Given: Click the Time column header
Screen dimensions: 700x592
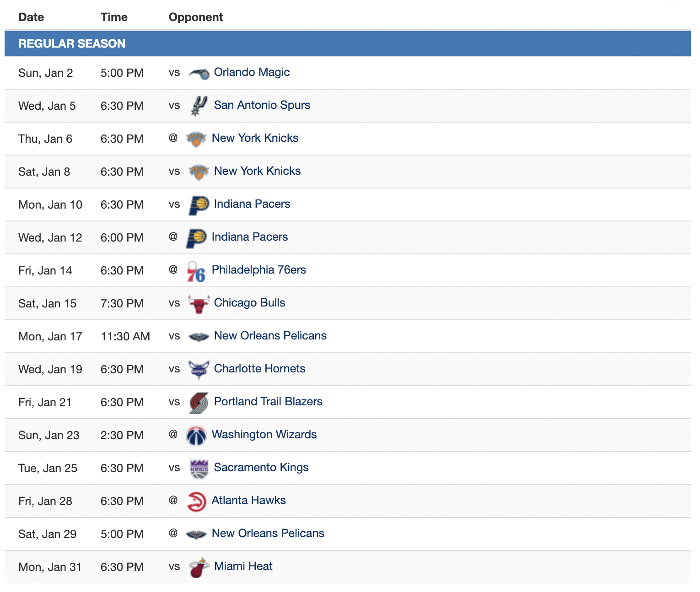Looking at the screenshot, I should (x=114, y=17).
